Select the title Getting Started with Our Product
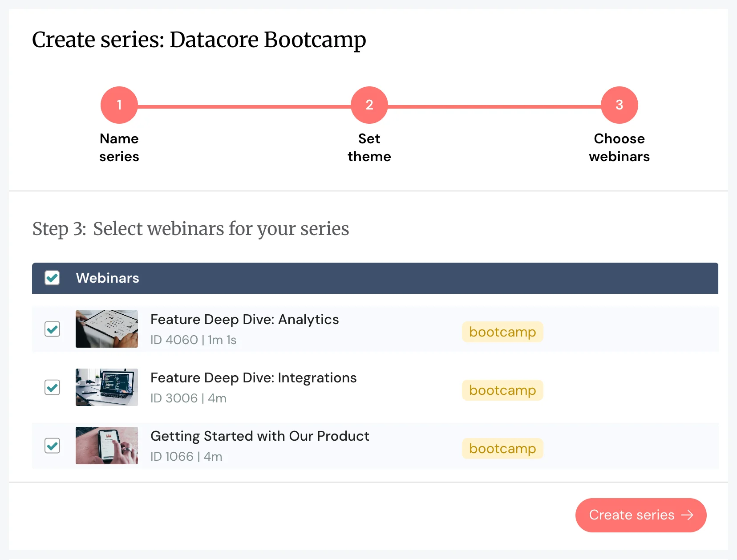The image size is (737, 560). pyautogui.click(x=259, y=436)
